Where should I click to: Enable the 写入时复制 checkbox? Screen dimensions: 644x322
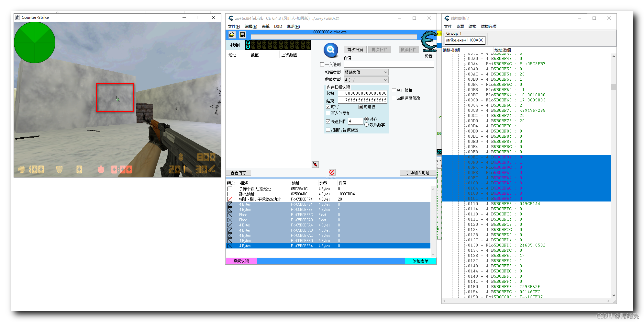[x=328, y=113]
